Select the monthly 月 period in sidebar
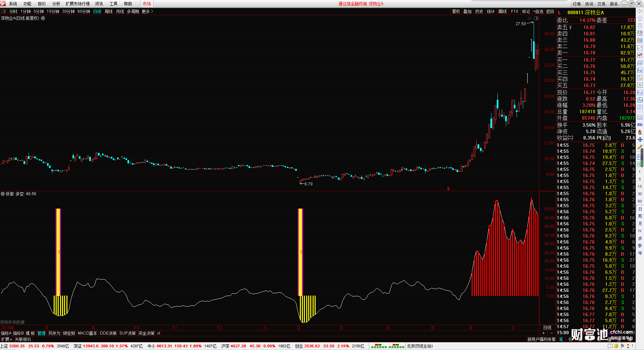 pos(640,223)
